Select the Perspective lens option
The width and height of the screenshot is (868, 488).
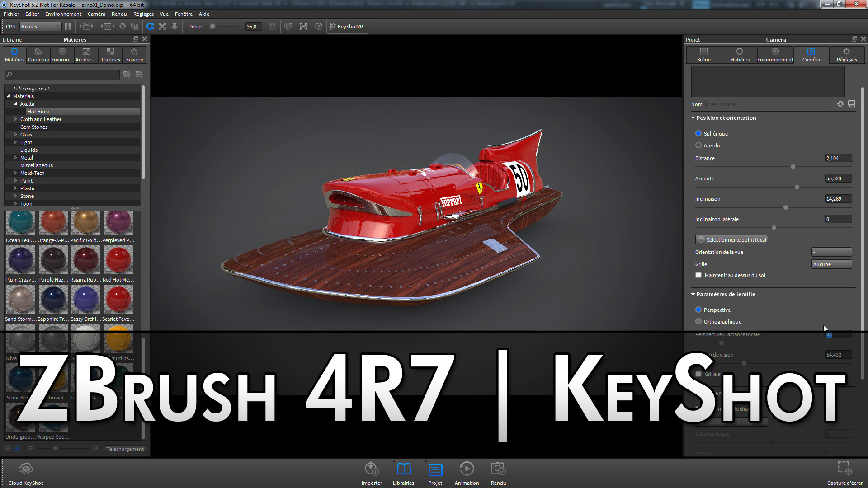pos(698,310)
